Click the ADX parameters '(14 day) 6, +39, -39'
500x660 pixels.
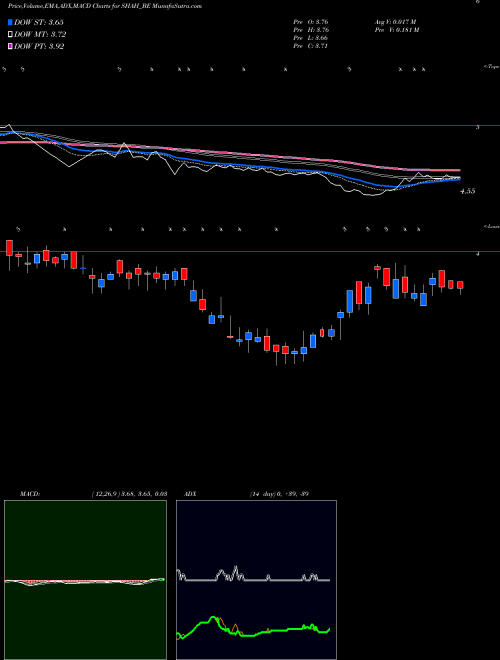click(x=279, y=494)
